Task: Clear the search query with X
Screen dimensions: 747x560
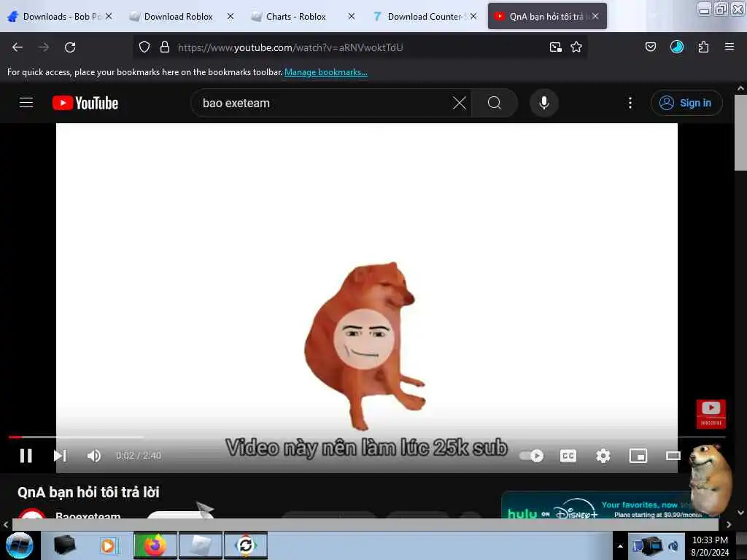Action: click(460, 103)
